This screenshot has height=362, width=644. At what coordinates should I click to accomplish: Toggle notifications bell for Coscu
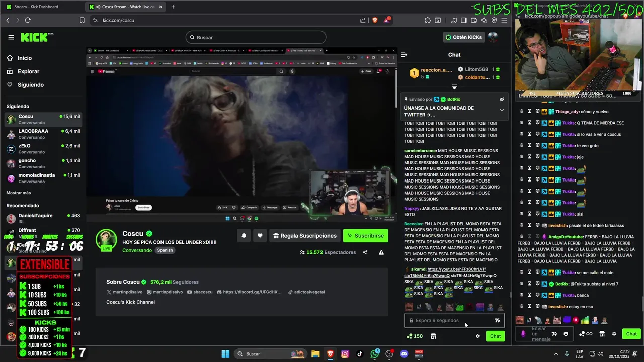coord(244,236)
